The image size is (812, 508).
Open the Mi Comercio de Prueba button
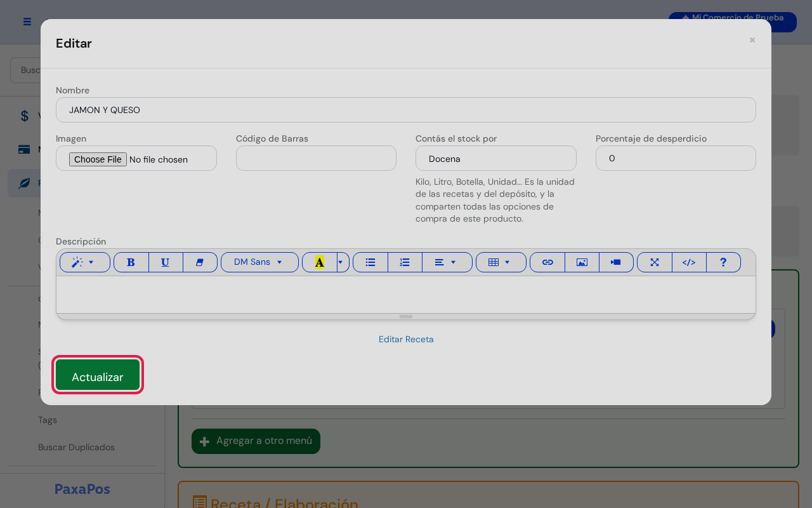(x=732, y=22)
